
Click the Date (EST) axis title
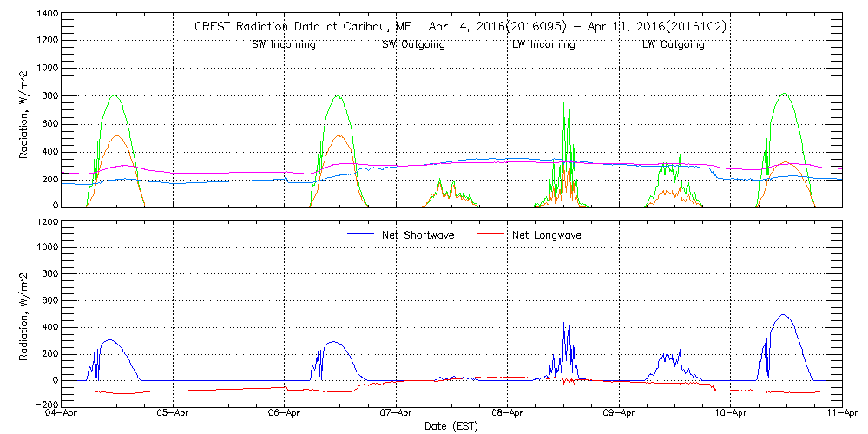(450, 426)
